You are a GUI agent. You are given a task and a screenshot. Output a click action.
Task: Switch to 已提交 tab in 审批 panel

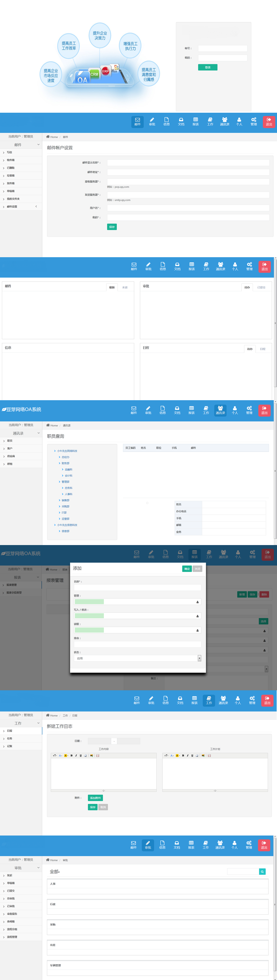click(261, 287)
